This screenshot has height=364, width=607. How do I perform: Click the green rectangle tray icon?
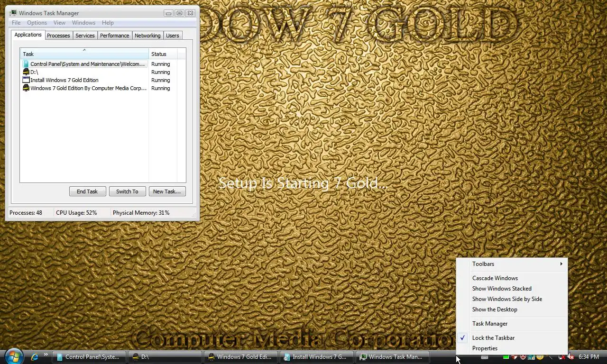pos(506,357)
